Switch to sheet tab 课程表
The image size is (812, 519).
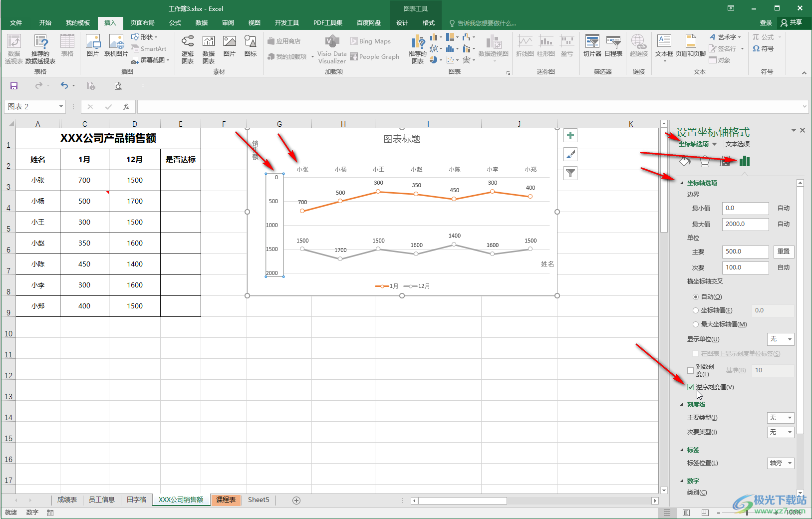[226, 500]
